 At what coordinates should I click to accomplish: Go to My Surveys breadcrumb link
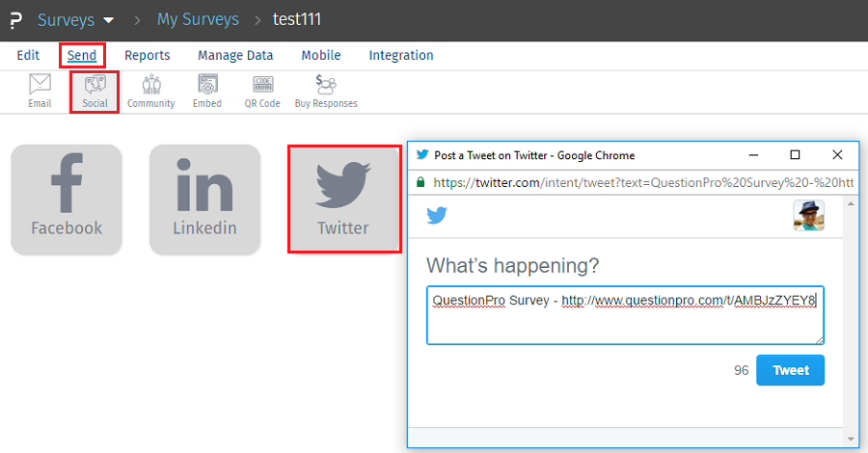pos(198,19)
